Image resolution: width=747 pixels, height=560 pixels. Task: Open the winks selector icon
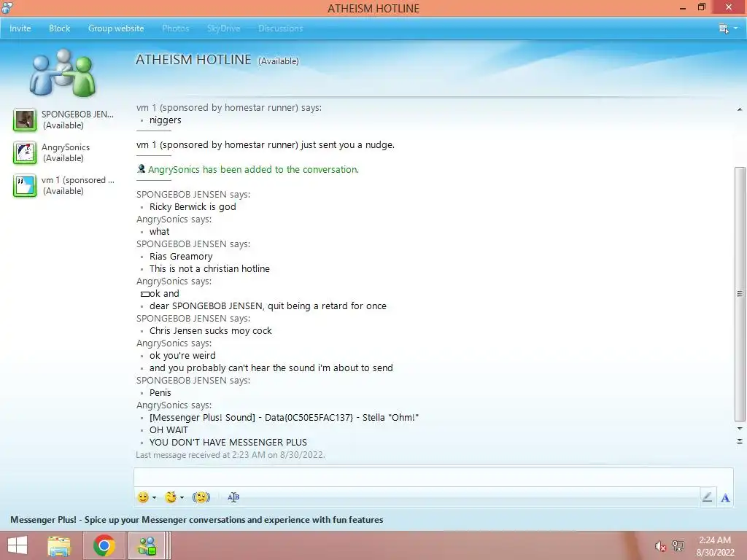(171, 497)
